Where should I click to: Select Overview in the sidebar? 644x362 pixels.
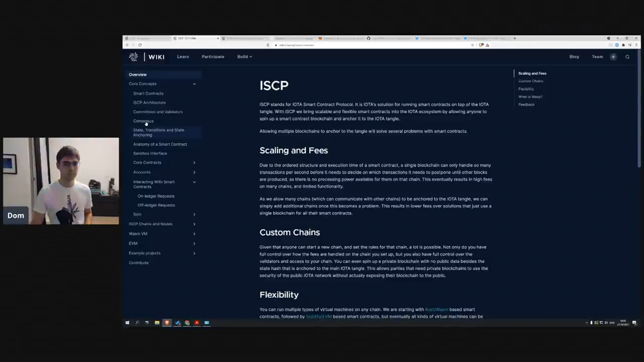(164, 74)
